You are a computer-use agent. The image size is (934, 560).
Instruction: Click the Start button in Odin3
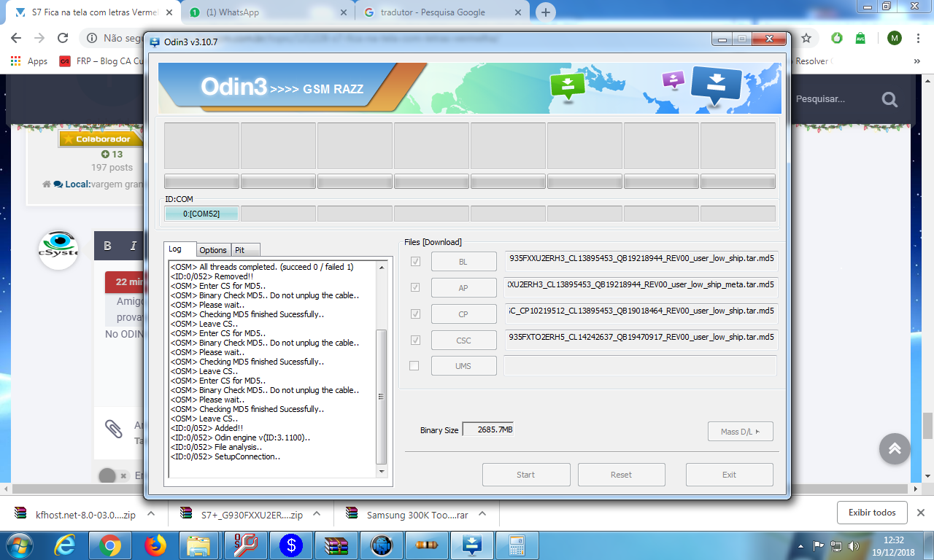pos(526,475)
